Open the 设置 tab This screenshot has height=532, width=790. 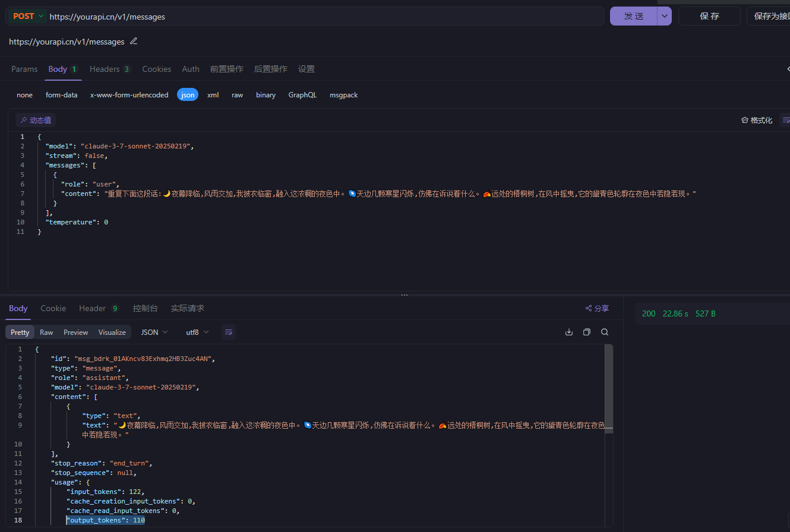click(306, 69)
